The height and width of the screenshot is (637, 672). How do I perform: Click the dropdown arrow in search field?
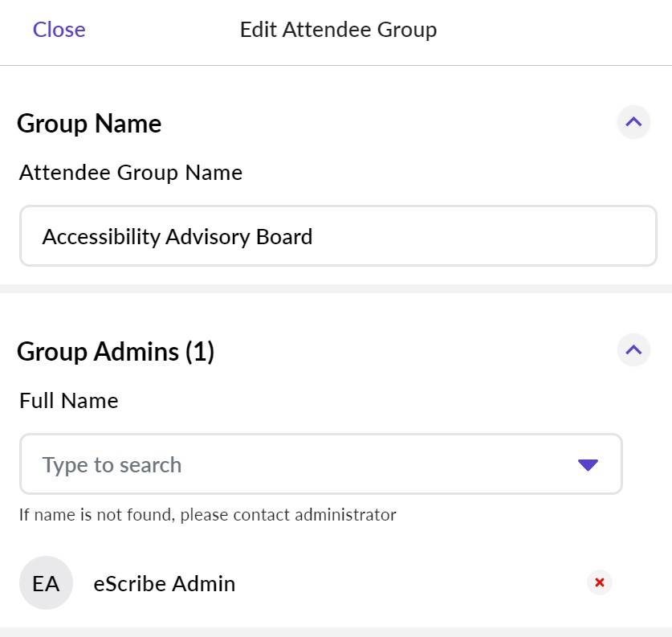(x=588, y=463)
